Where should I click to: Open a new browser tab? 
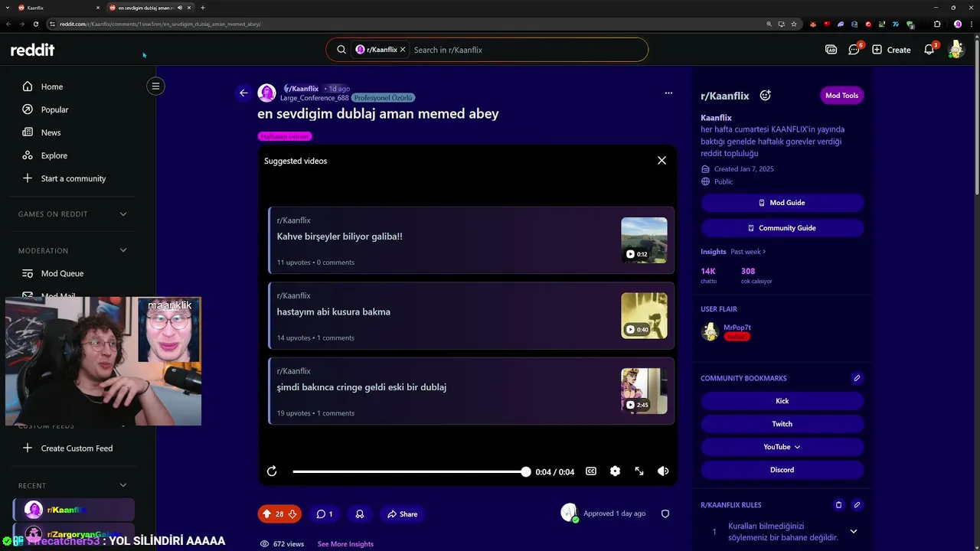point(203,8)
